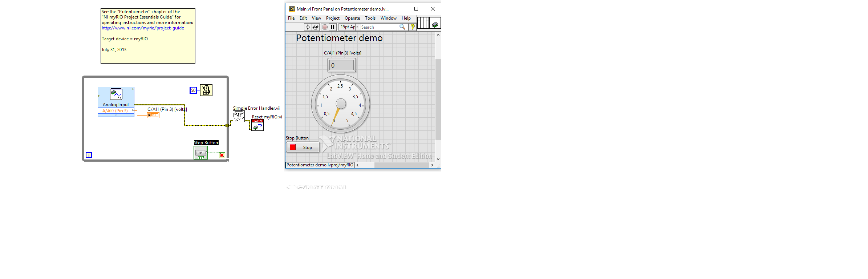
Task: Click the vertical scrollbar thumb of the front panel
Action: 438,99
